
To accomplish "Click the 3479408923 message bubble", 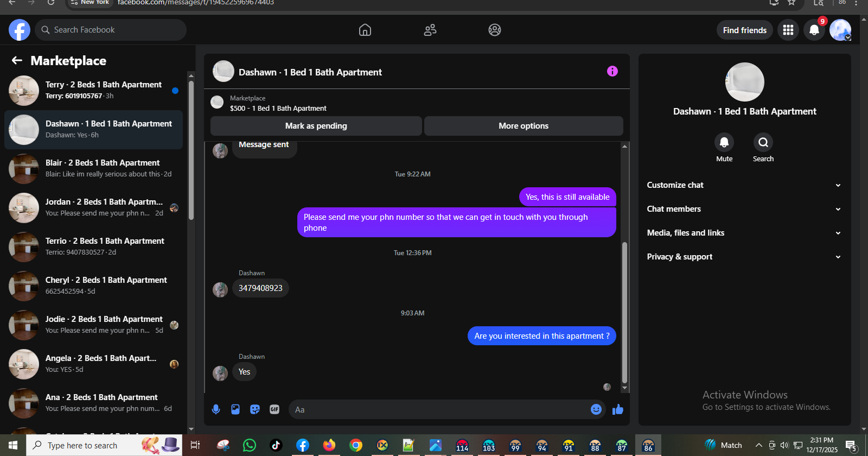I will (x=260, y=288).
